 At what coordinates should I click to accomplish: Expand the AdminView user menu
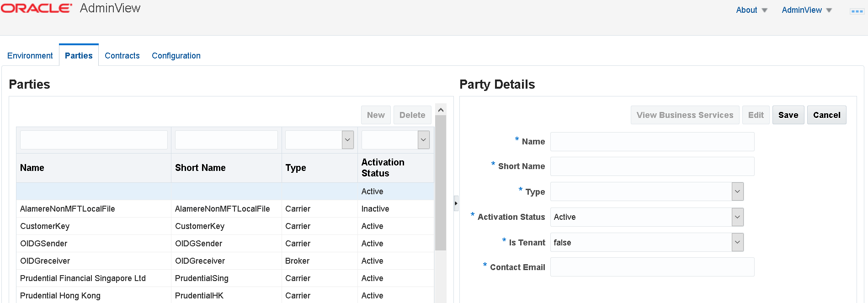(806, 10)
